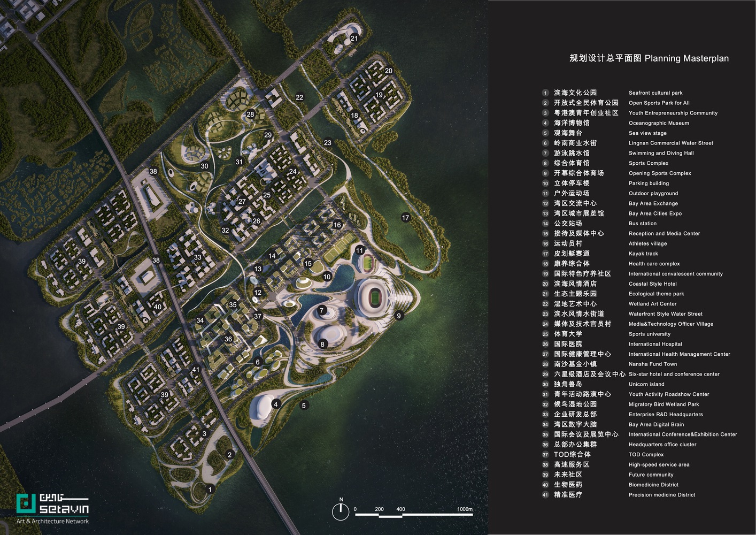Viewport: 756px width, 535px height.
Task: Select map marker 28 on the map
Action: 250,114
